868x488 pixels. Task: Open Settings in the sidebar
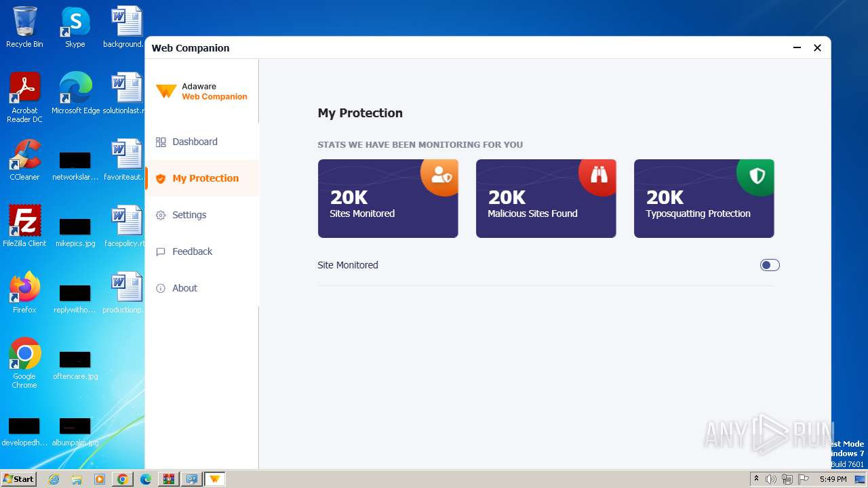[x=202, y=215]
